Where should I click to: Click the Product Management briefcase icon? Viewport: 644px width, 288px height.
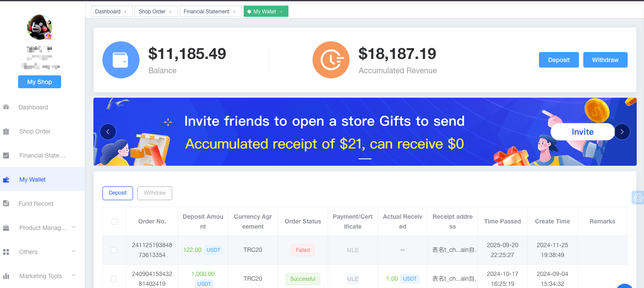(x=6, y=228)
